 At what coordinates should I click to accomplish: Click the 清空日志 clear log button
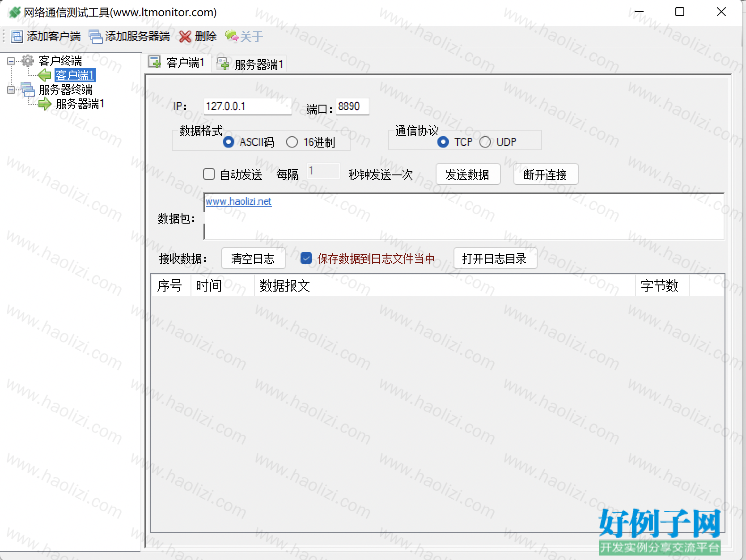point(253,258)
